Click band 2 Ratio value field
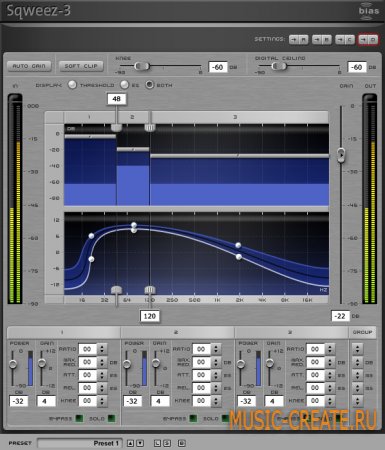Screen dimensions: 385x450 coord(201,349)
